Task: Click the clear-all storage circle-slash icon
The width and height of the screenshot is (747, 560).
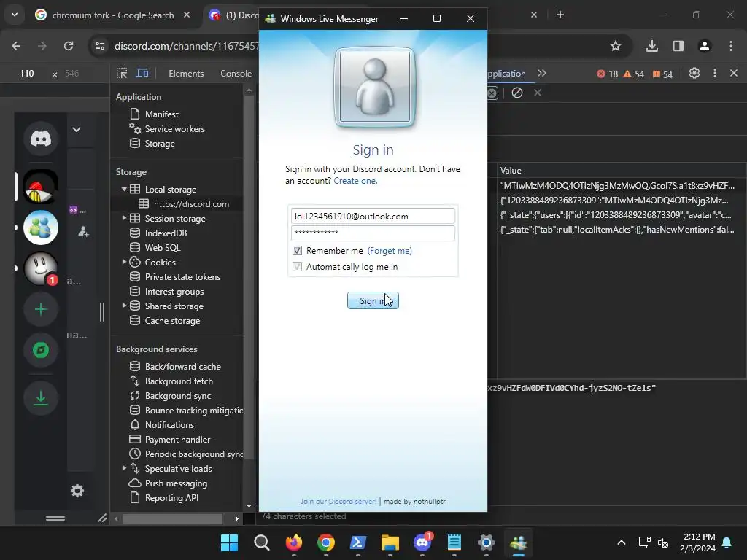Action: [x=517, y=93]
